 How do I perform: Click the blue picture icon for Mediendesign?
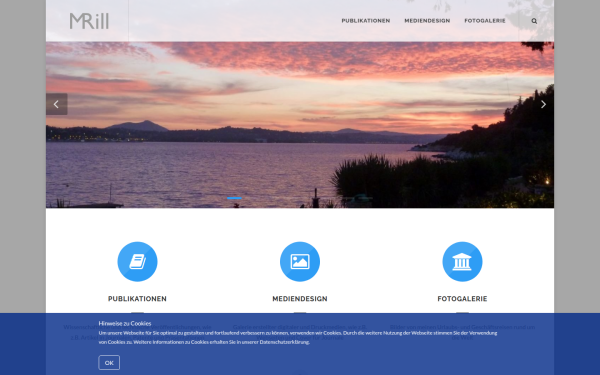[300, 262]
